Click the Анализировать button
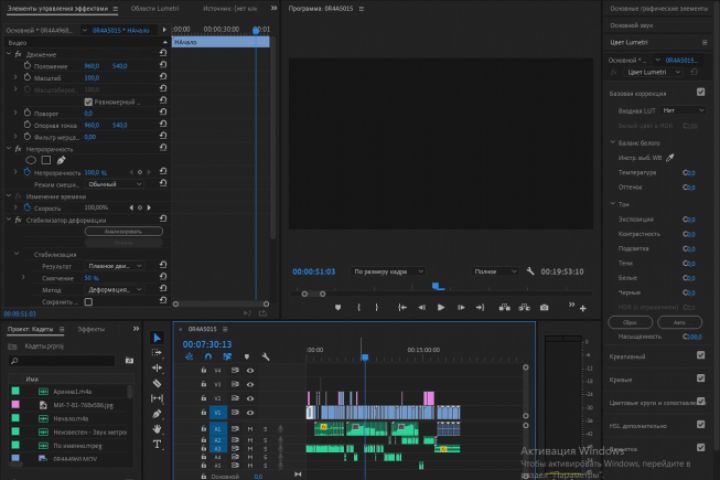 point(123,231)
